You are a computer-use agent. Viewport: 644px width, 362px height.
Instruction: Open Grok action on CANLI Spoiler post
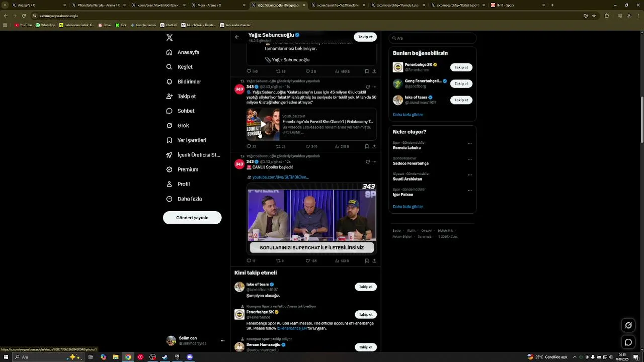click(368, 162)
